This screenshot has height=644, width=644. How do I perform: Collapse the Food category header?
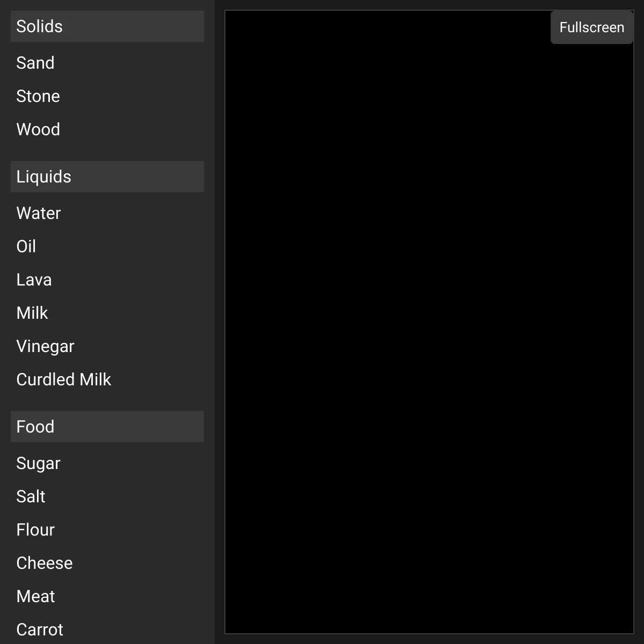click(107, 427)
